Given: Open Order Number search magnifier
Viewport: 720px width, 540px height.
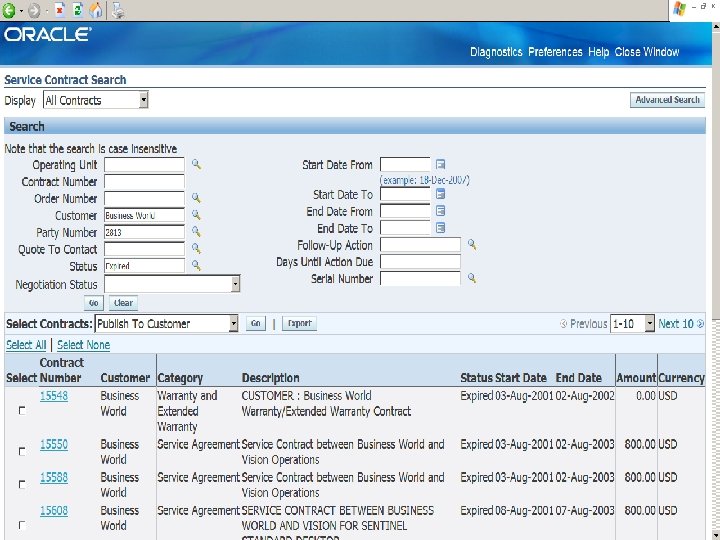Looking at the screenshot, I should click(x=196, y=198).
